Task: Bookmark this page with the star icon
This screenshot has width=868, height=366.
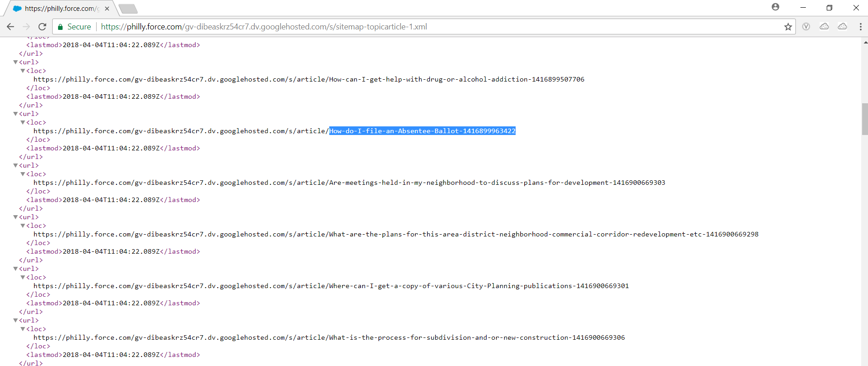Action: tap(788, 27)
